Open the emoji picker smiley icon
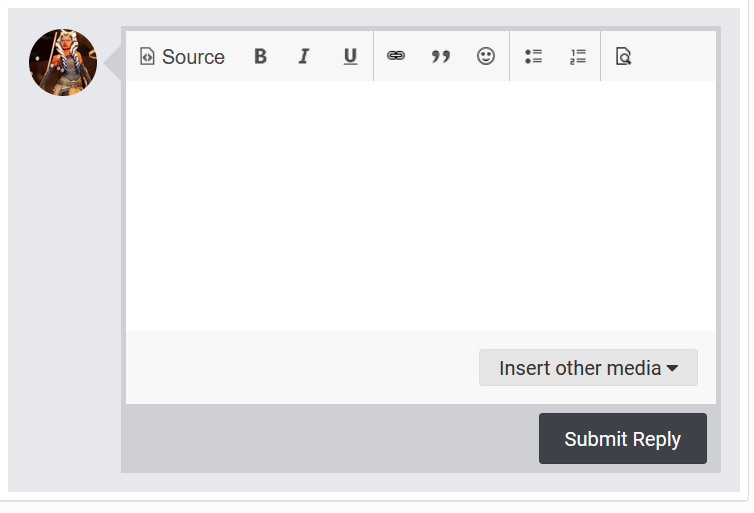Screen dimensions: 754x513 [x=486, y=56]
